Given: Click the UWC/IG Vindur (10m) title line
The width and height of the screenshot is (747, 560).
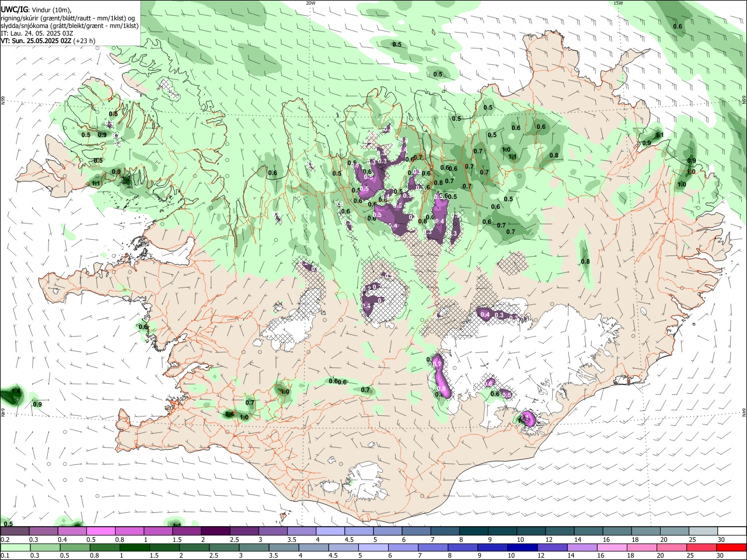Looking at the screenshot, I should point(36,9).
